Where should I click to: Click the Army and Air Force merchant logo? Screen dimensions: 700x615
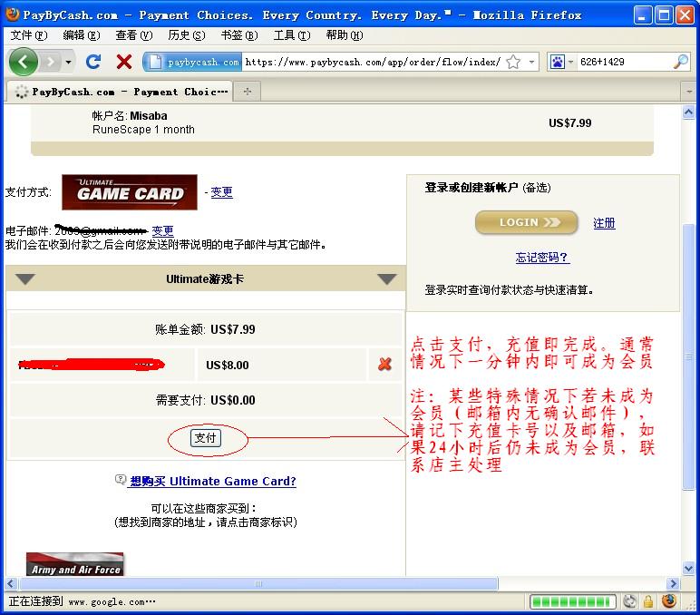pyautogui.click(x=74, y=564)
